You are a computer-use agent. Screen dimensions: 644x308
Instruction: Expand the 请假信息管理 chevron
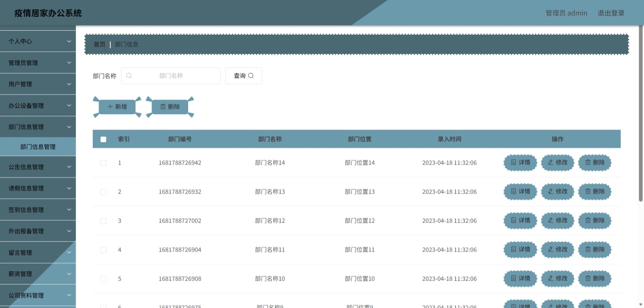(x=69, y=188)
